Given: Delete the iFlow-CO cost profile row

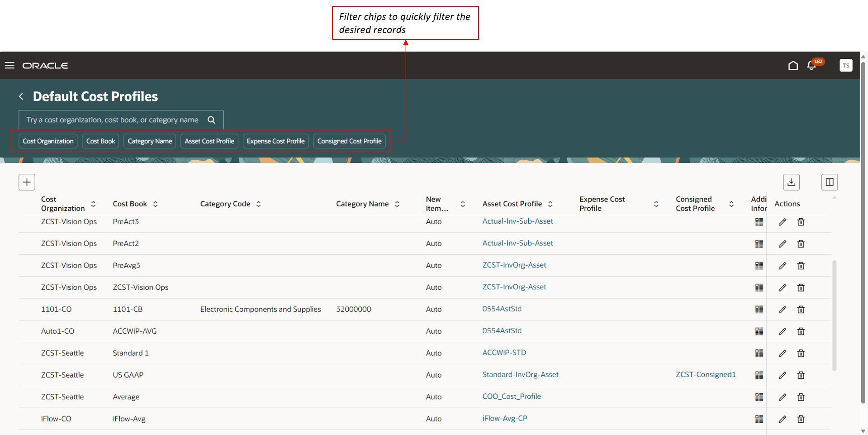Looking at the screenshot, I should click(x=801, y=419).
